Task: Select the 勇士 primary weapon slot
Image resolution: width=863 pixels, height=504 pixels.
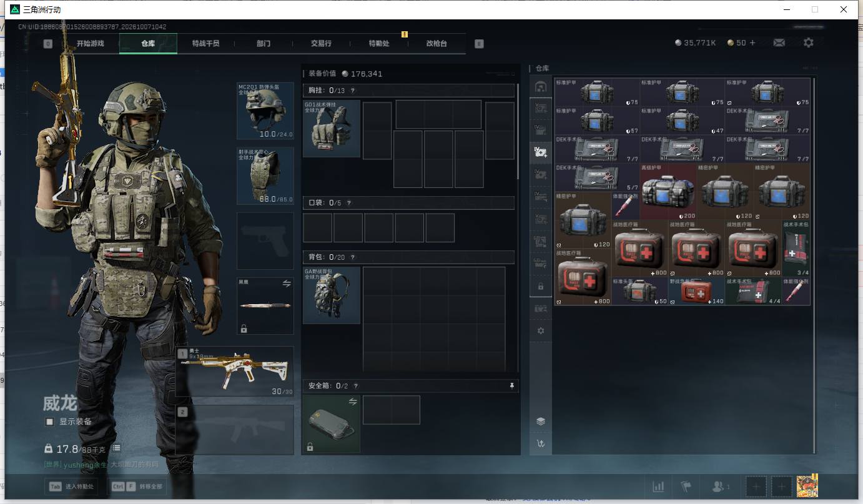Action: tap(235, 372)
